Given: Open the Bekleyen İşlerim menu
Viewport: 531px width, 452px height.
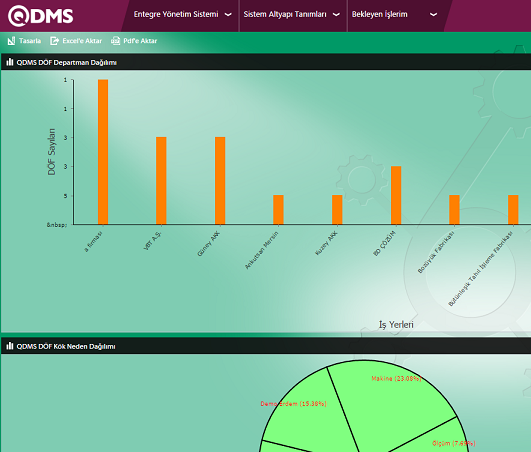Looking at the screenshot, I should tap(379, 14).
